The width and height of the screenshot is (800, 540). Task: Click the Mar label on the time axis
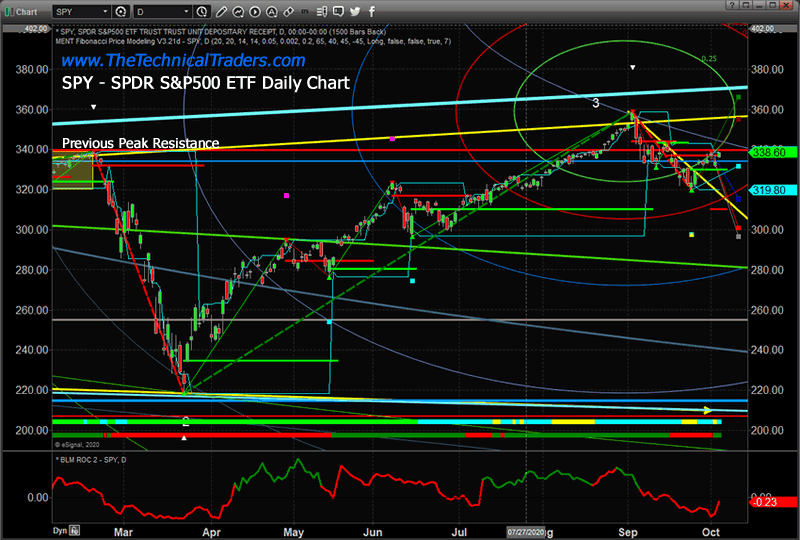(123, 532)
